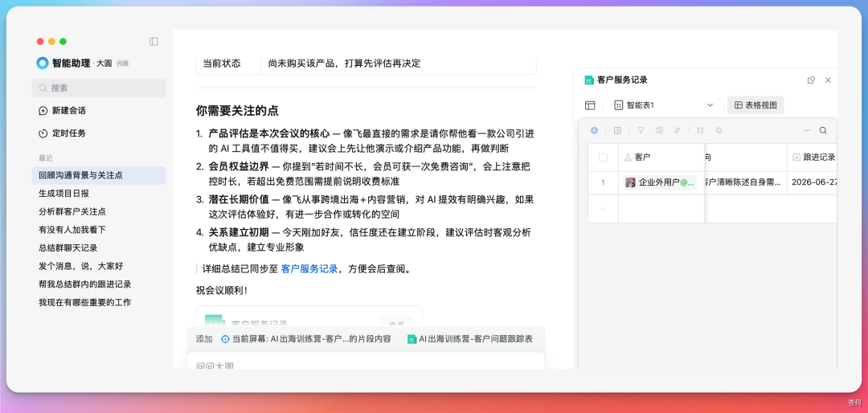The height and width of the screenshot is (413, 868).
Task: Click the 内测 badge beside 大圆
Action: [122, 63]
